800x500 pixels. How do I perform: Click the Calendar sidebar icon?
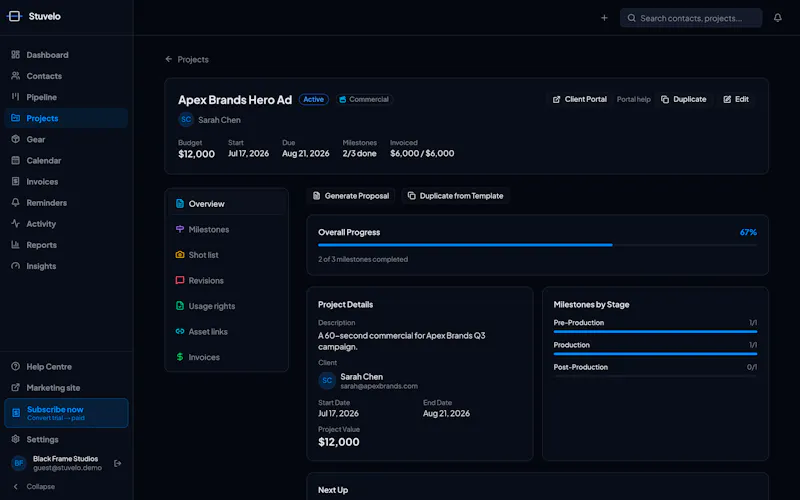point(16,160)
